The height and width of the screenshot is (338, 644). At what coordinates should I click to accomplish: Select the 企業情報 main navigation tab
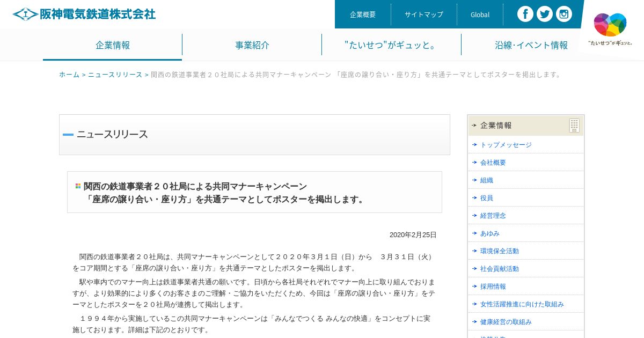pos(113,45)
